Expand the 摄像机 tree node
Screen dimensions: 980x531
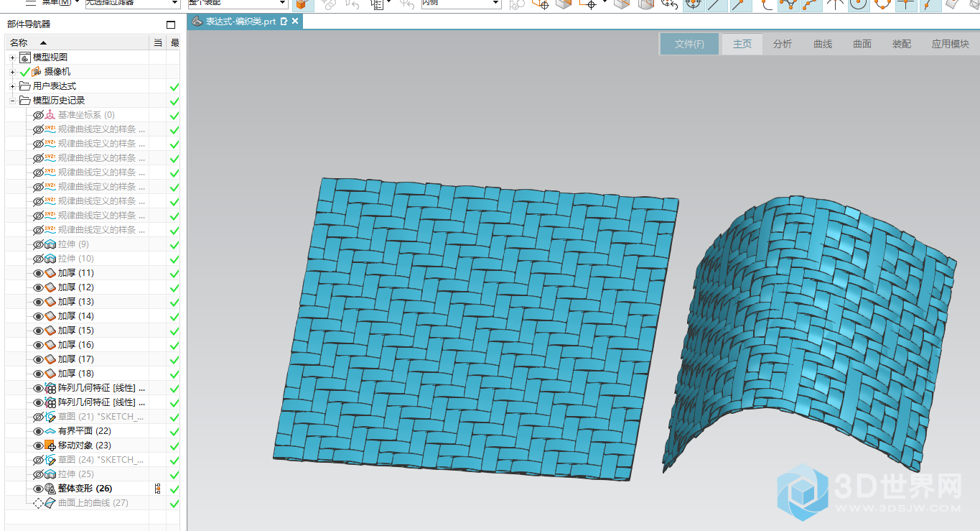pyautogui.click(x=12, y=72)
